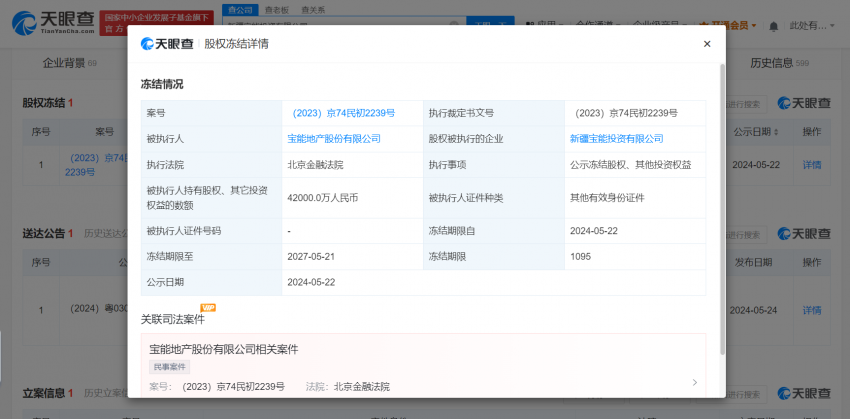This screenshot has width=850, height=419.
Task: Select the 查老板 search tab
Action: (276, 10)
